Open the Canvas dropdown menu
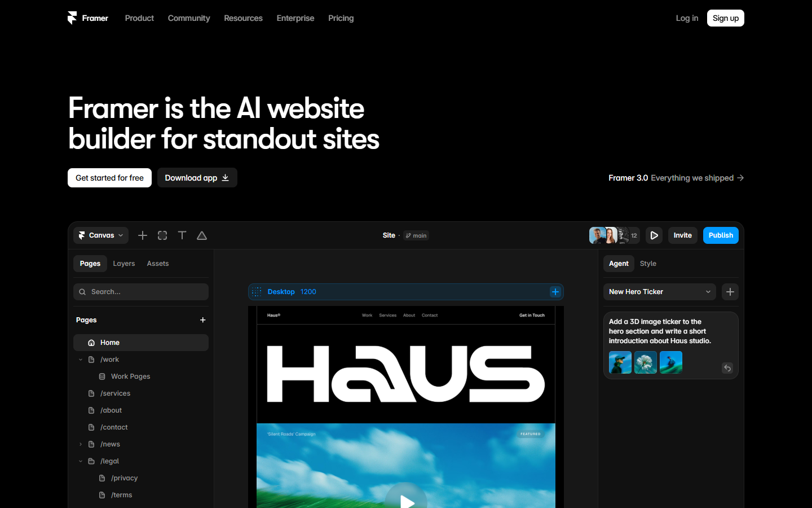 pos(101,235)
